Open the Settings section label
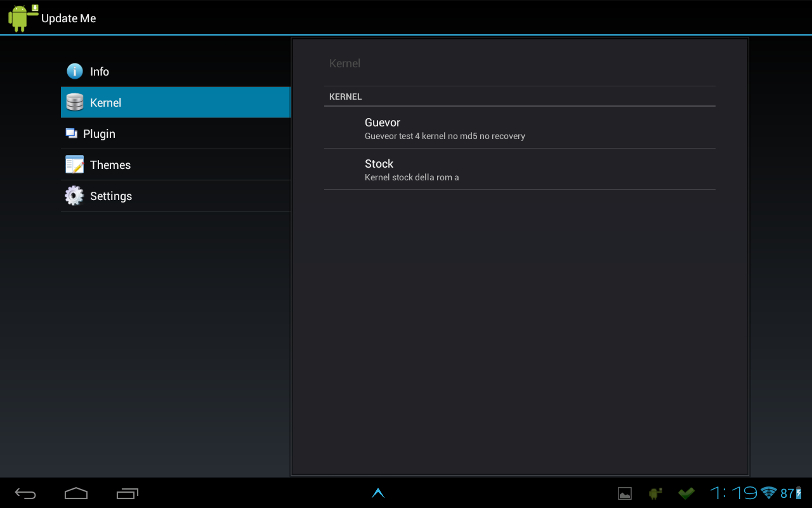Screen dimensions: 812x508 (111, 196)
